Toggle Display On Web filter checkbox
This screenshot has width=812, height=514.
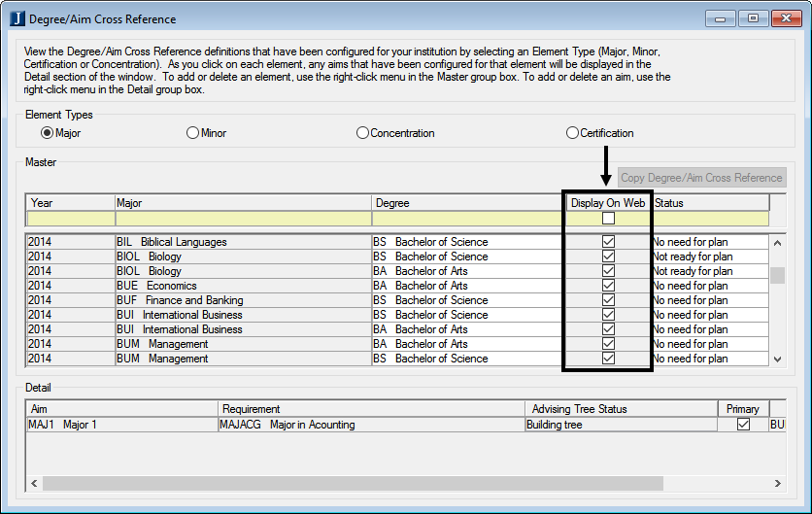click(x=608, y=219)
